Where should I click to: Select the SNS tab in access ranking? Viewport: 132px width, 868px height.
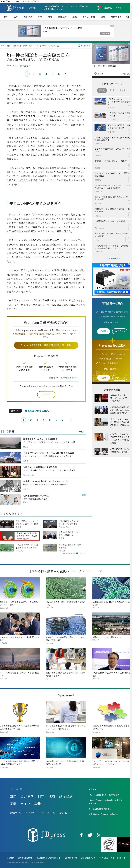click(122, 90)
